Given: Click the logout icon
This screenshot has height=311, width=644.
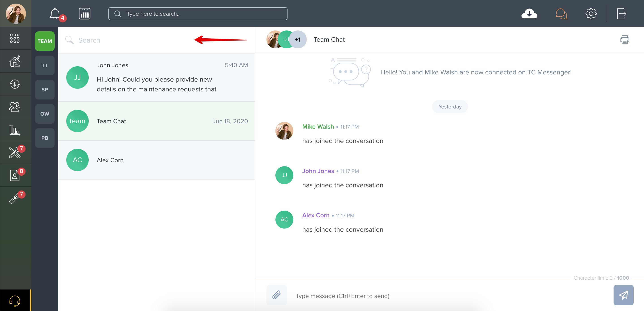Looking at the screenshot, I should [x=621, y=14].
